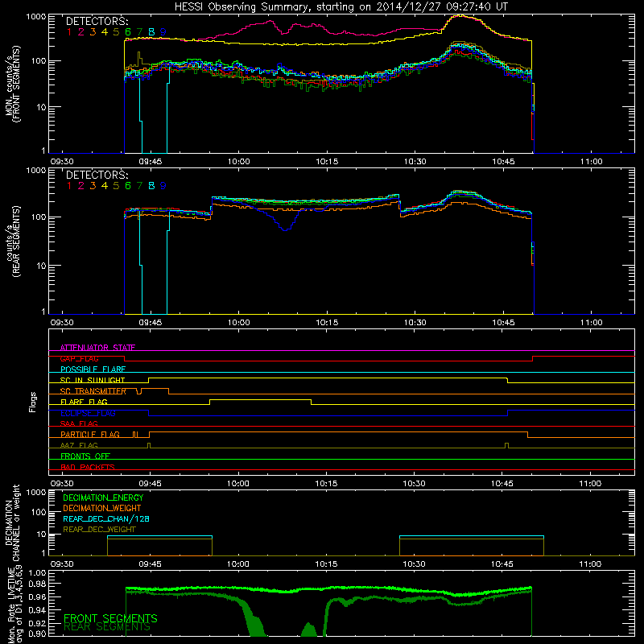Click the 10:15 tick label under Flags panel
644x644 pixels.
click(326, 484)
